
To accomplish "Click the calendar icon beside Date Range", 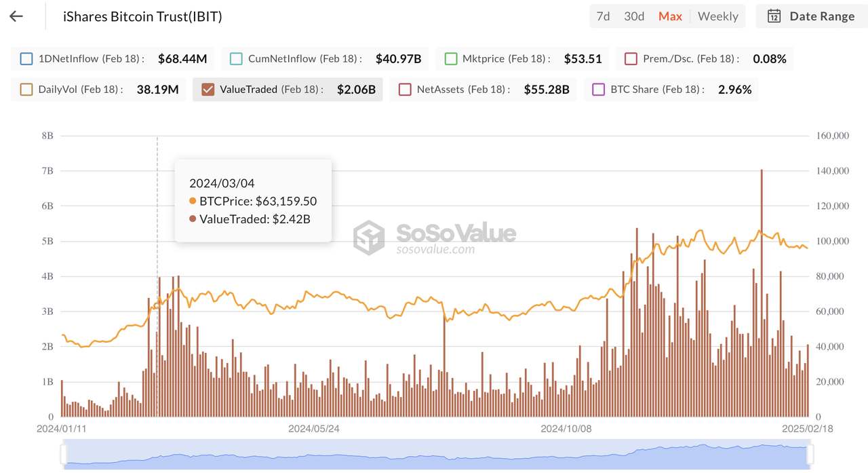I will (x=774, y=16).
